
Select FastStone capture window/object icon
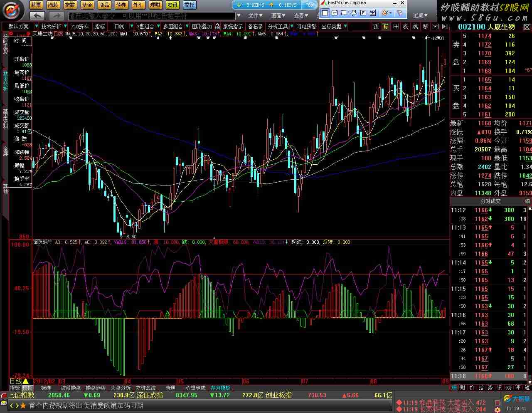coord(335,13)
